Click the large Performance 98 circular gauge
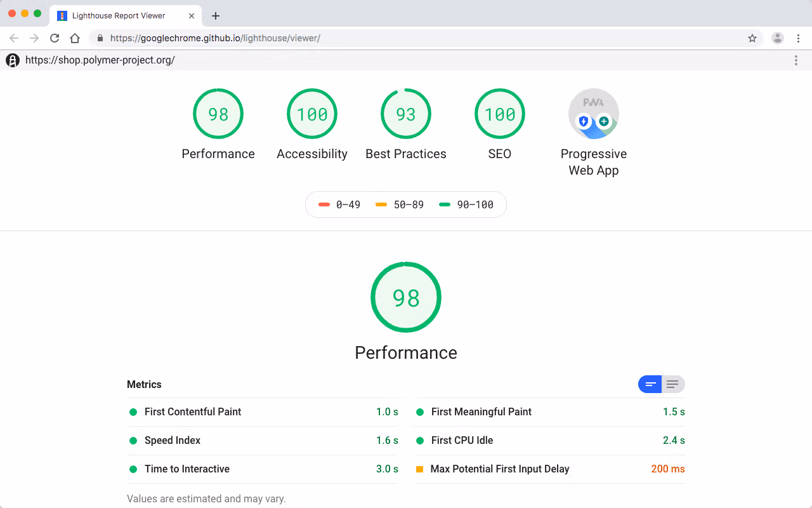The height and width of the screenshot is (508, 812). tap(406, 297)
